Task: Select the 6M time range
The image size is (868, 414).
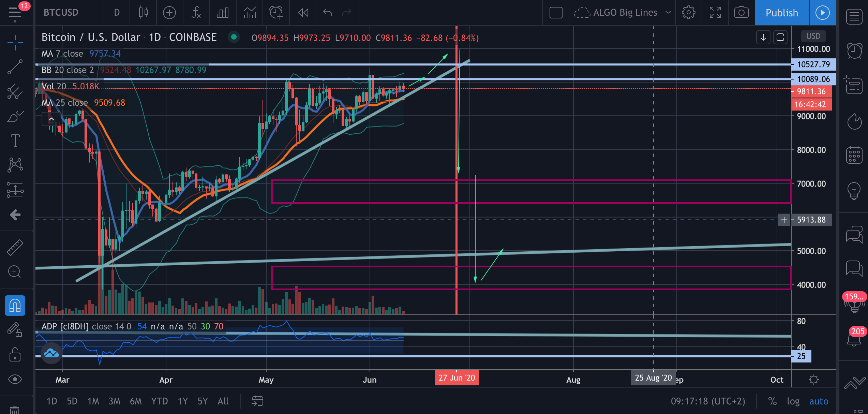Action: [136, 401]
